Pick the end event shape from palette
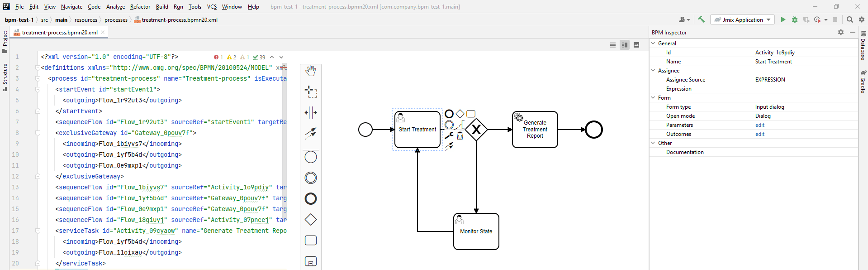Viewport: 868px width, 270px height. point(311,199)
